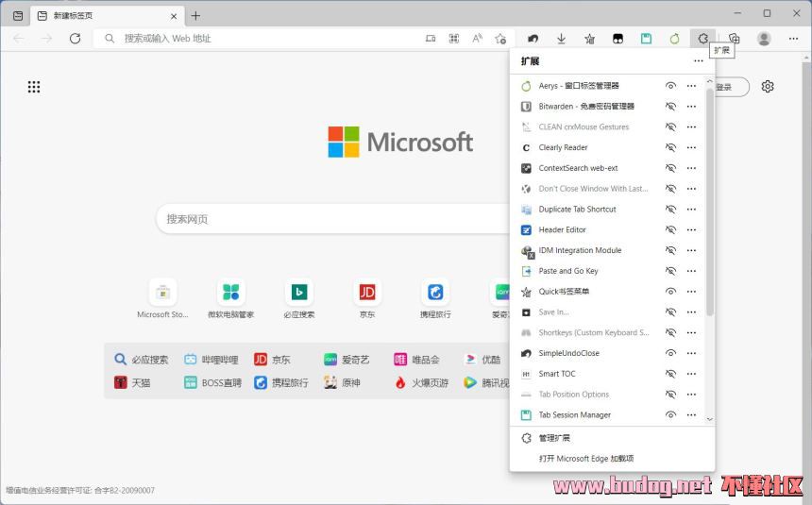This screenshot has height=505, width=812.
Task: Show Bitwarden extension in the toolbar
Action: click(670, 107)
